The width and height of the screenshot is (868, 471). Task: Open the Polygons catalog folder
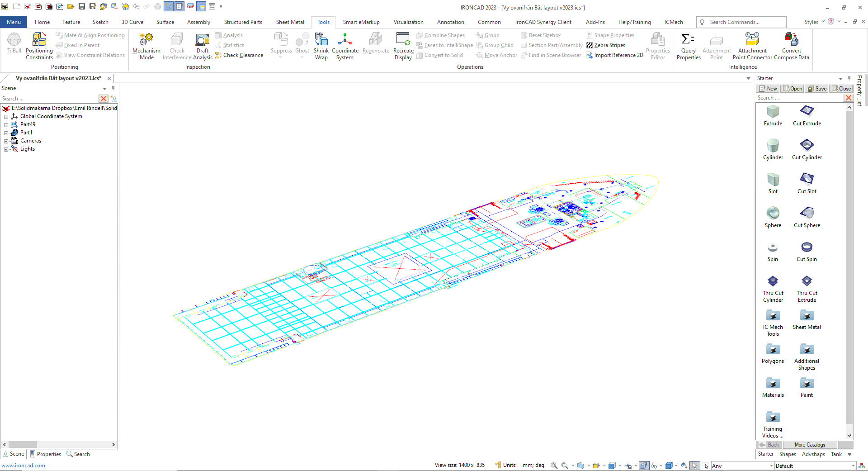pos(773,353)
